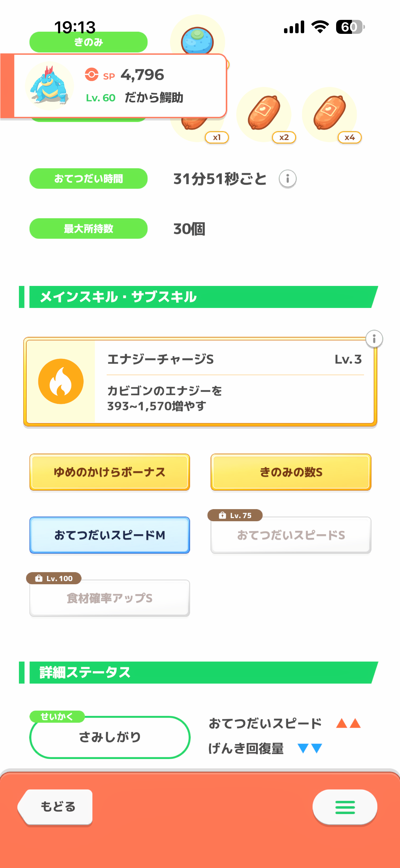Tap the orange flame skill icon

(61, 382)
